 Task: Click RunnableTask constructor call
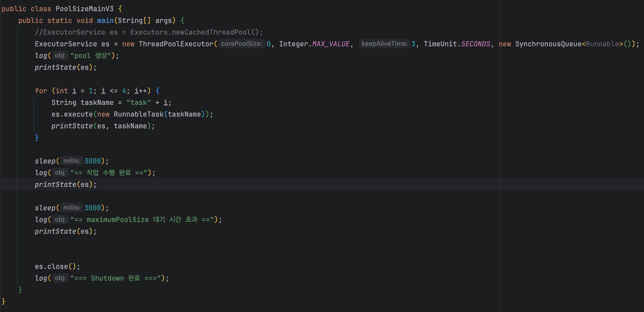pos(138,114)
